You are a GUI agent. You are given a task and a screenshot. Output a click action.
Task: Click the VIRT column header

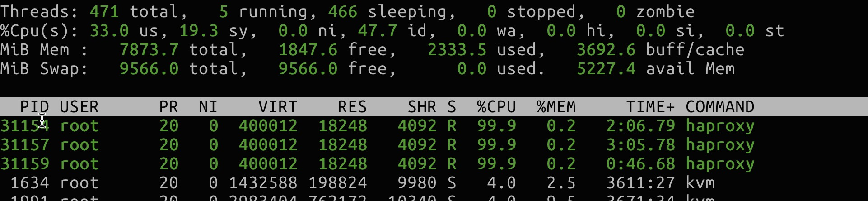point(278,107)
